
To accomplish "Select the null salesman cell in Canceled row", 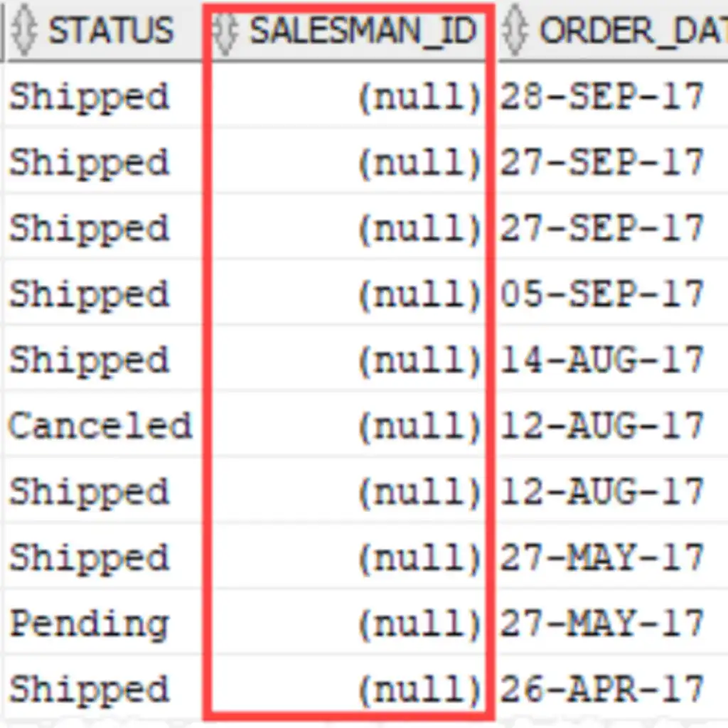I will (x=349, y=425).
